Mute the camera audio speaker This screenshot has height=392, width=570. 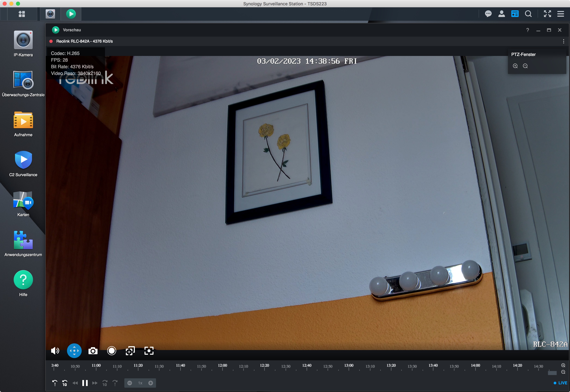pos(55,351)
